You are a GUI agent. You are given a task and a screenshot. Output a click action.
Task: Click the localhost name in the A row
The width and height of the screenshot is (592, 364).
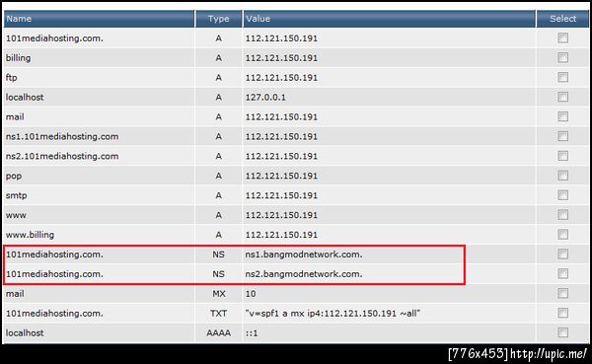25,98
